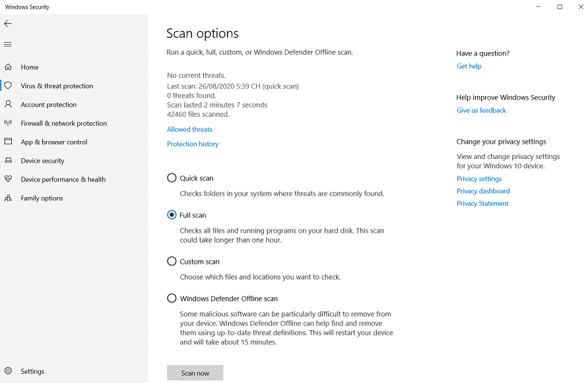Click the Firewall & network protection icon
This screenshot has width=588, height=383.
(7, 123)
